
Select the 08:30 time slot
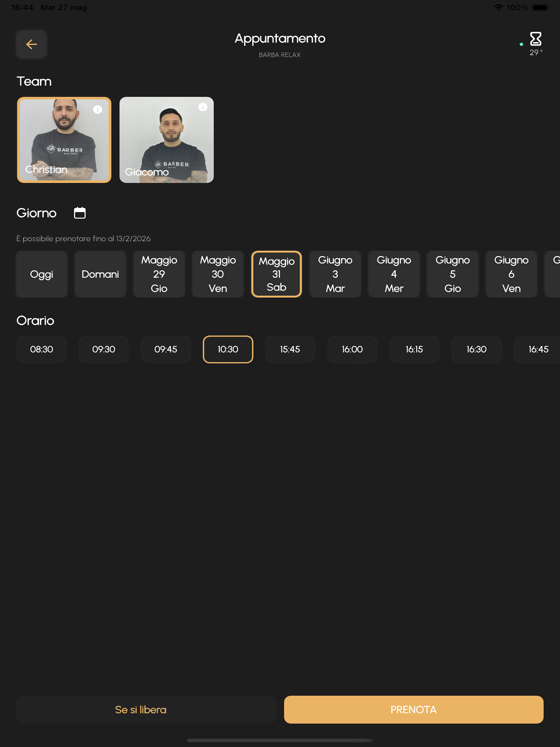pos(42,349)
